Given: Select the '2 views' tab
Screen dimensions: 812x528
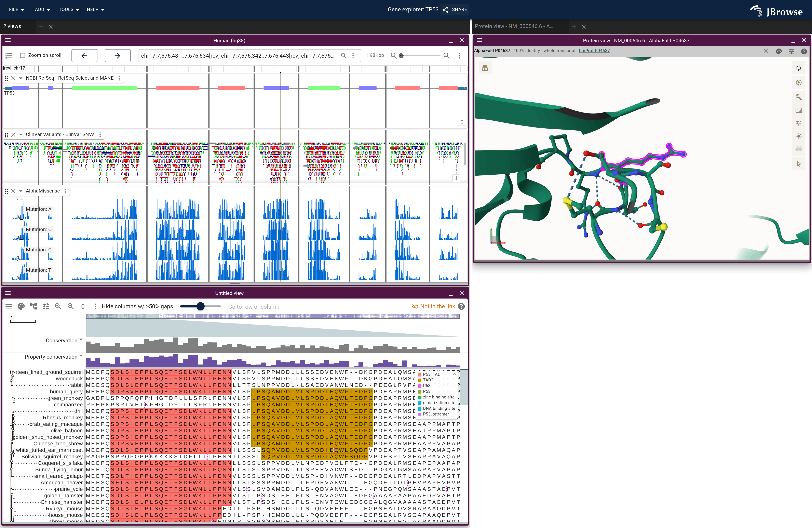Looking at the screenshot, I should coord(12,26).
